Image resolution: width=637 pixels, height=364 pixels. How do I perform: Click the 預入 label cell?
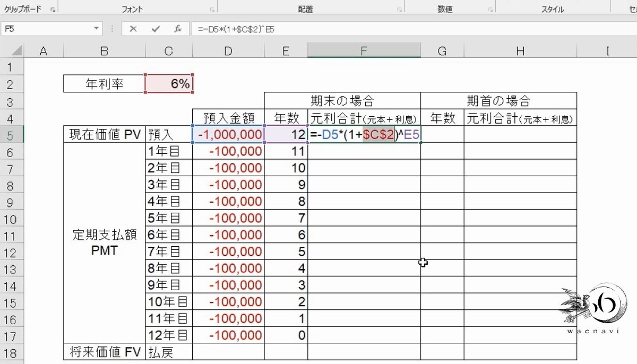pyautogui.click(x=169, y=135)
